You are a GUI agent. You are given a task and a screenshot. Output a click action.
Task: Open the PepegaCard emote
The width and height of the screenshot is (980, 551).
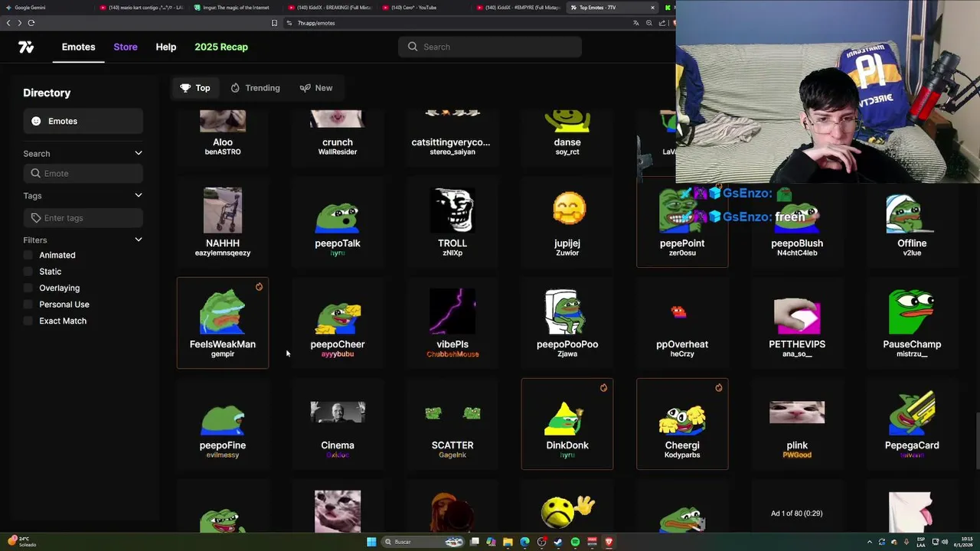pyautogui.click(x=912, y=424)
